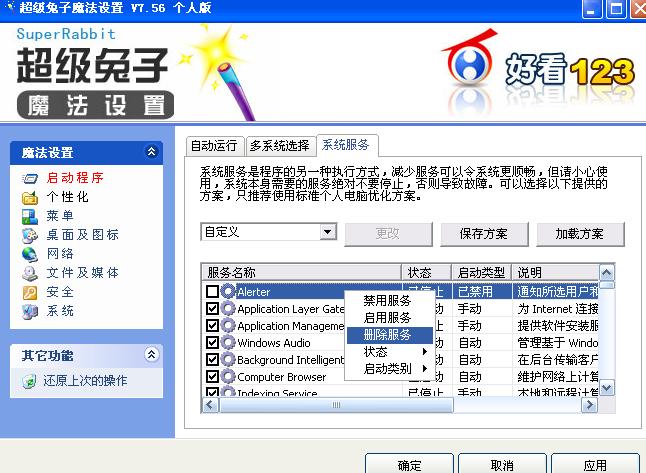
Task: Click the 应用 button
Action: [x=595, y=464]
